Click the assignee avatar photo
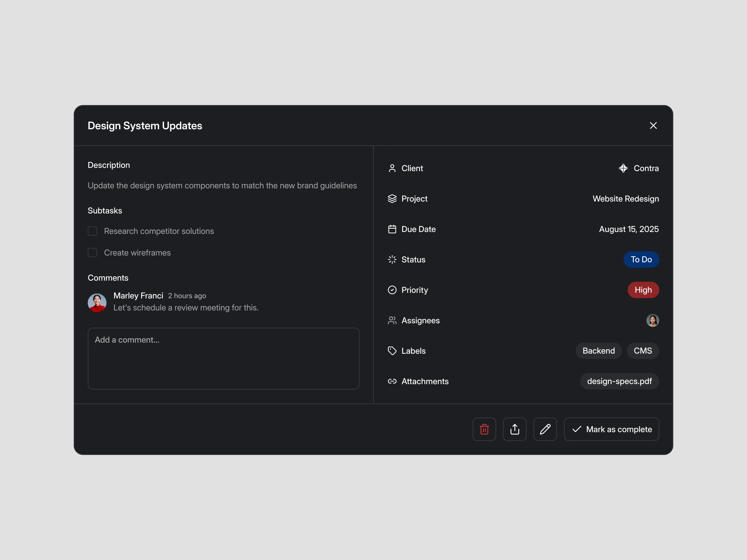This screenshot has height=560, width=747. click(x=652, y=320)
